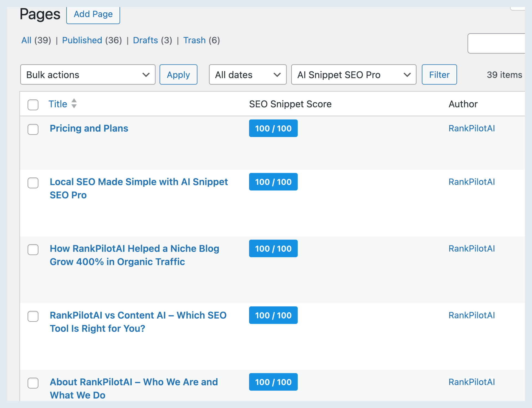Tick checkbox beside Niche Blog 400% page
Viewport: 532px width, 408px height.
[33, 249]
